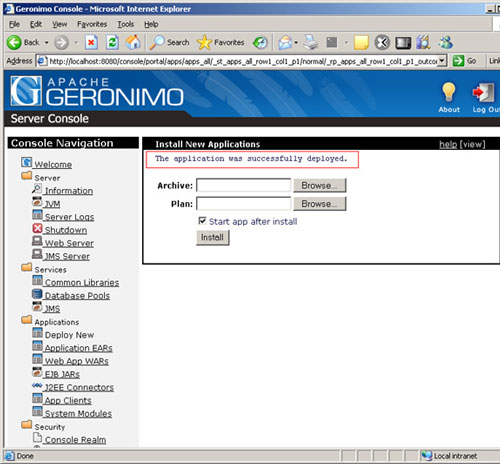Click the Mail envelope icon

(285, 43)
